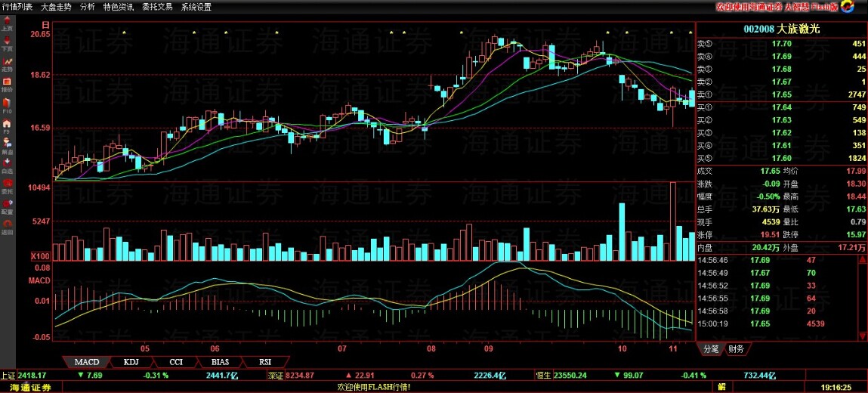Click the F9 home icon in sidebar
The image size is (868, 393).
[x=7, y=125]
